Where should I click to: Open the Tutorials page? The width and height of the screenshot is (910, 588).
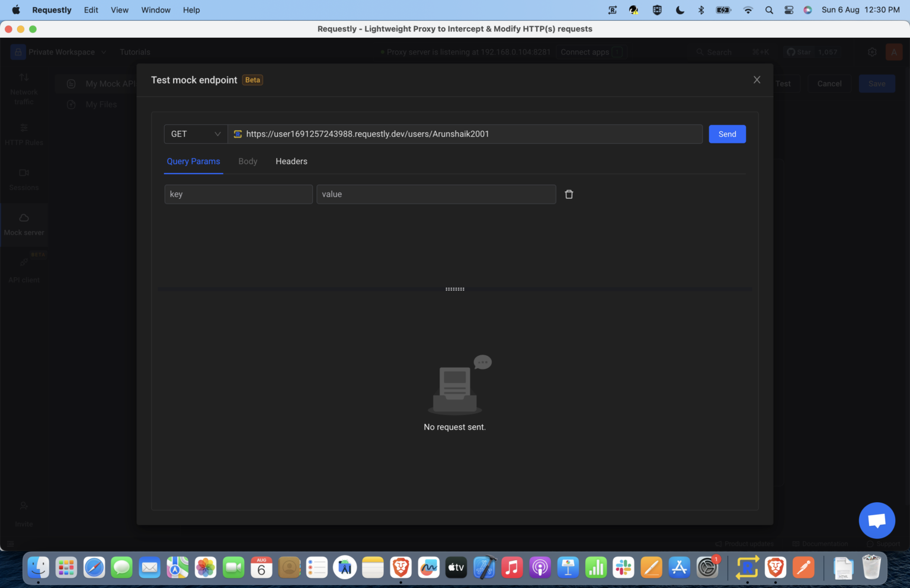(134, 52)
